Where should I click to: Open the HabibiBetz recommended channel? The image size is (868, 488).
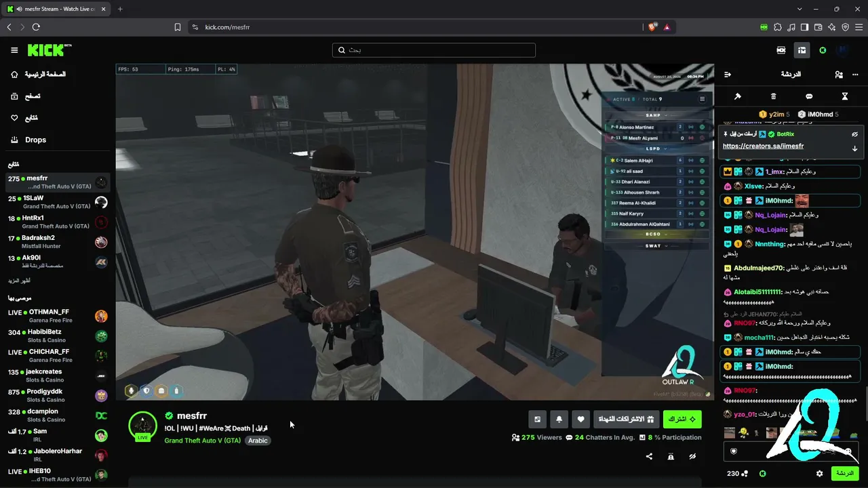(x=57, y=336)
